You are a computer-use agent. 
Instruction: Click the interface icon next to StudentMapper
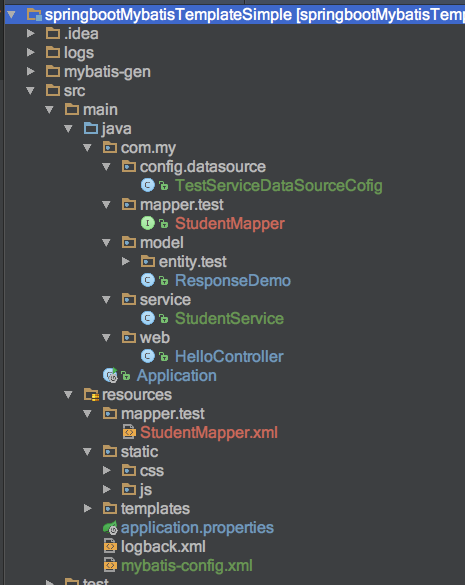tap(148, 223)
